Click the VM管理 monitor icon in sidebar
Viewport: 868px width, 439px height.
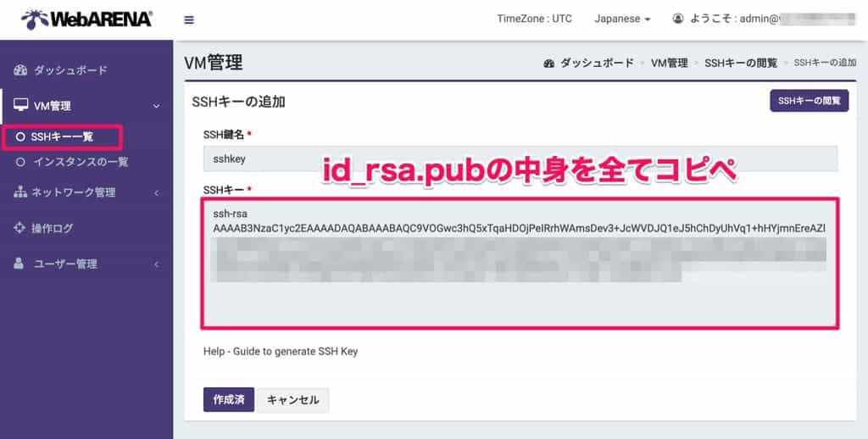(20, 104)
